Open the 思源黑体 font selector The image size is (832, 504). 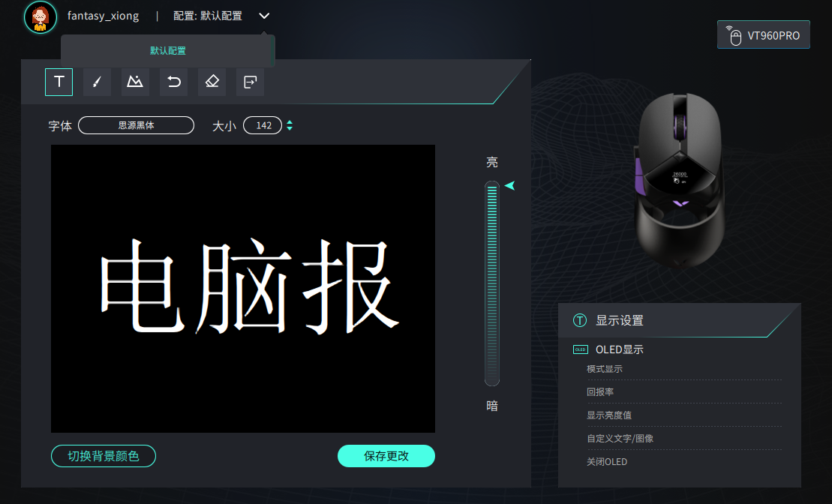tap(136, 125)
